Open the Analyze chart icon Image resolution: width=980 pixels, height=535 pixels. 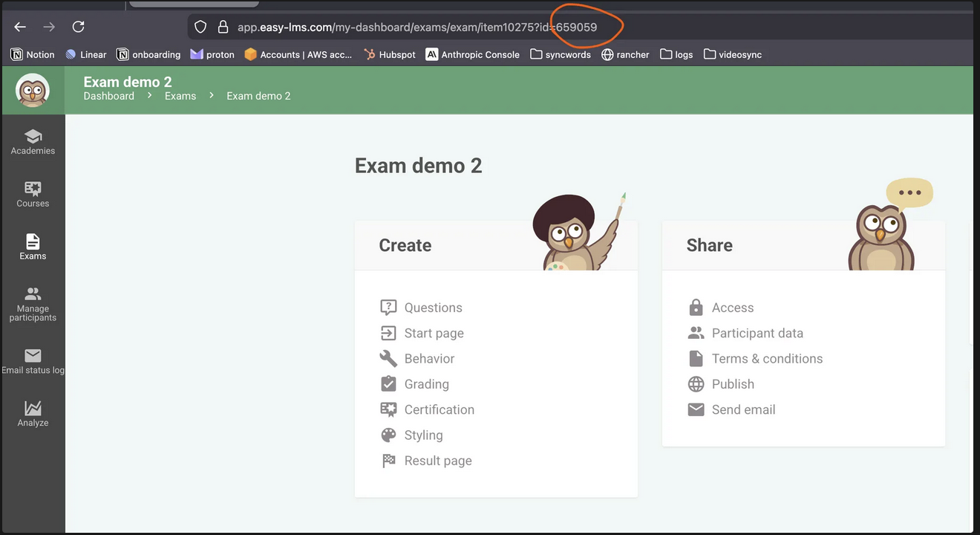tap(33, 413)
